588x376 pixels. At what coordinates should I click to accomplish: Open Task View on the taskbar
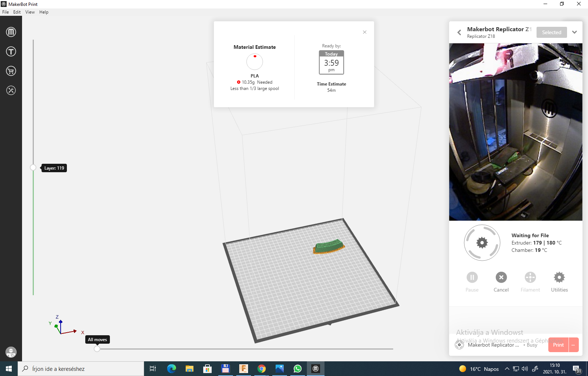[153, 369]
